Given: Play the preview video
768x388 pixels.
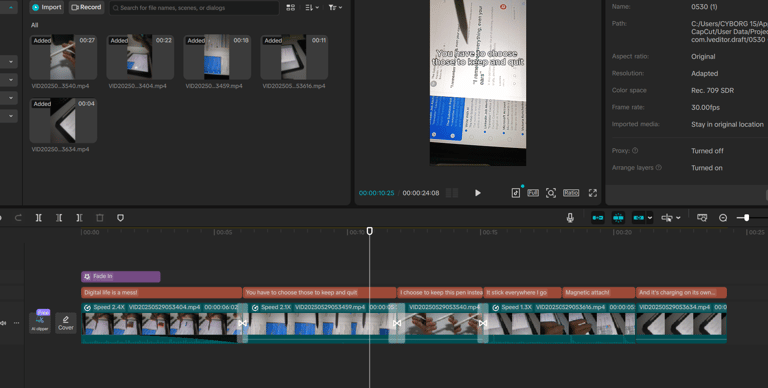Looking at the screenshot, I should (478, 193).
